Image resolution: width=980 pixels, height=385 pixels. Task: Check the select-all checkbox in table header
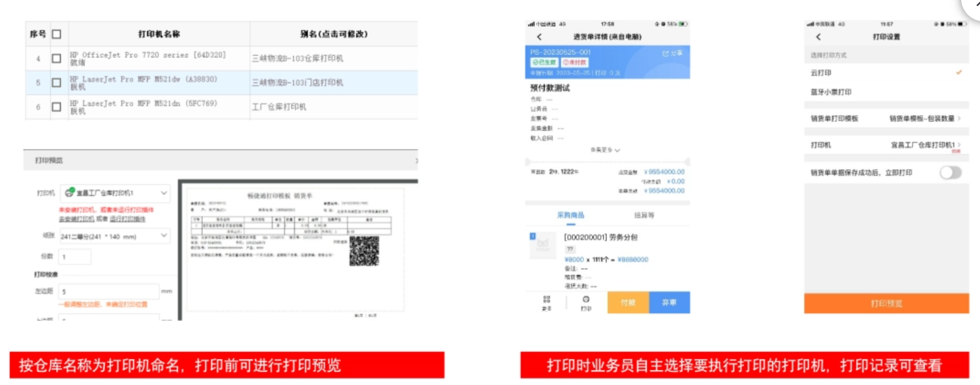click(57, 34)
